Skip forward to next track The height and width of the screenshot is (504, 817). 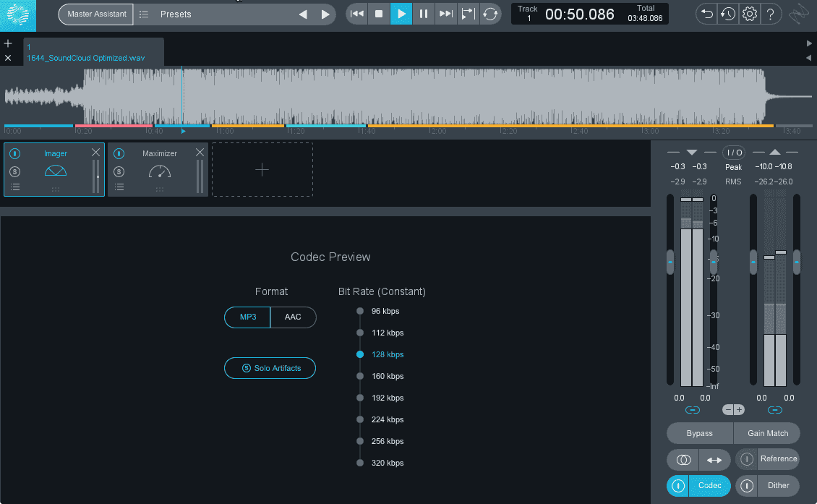446,14
